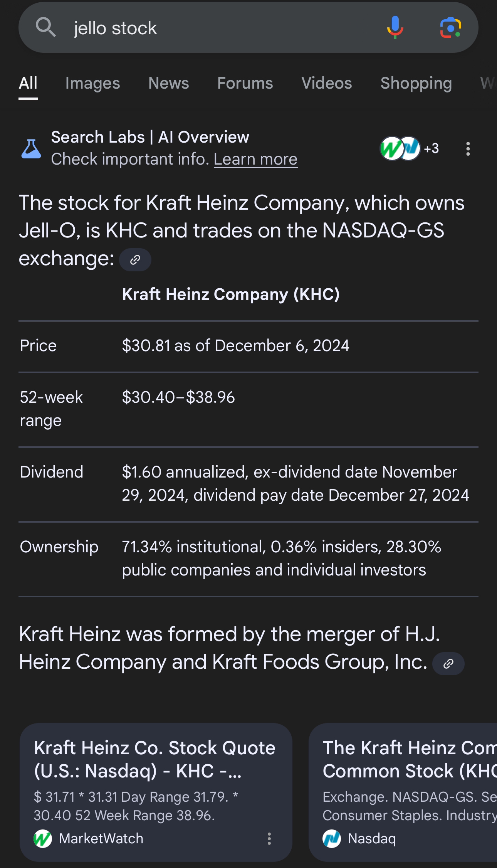Switch to the Images tab

[92, 83]
